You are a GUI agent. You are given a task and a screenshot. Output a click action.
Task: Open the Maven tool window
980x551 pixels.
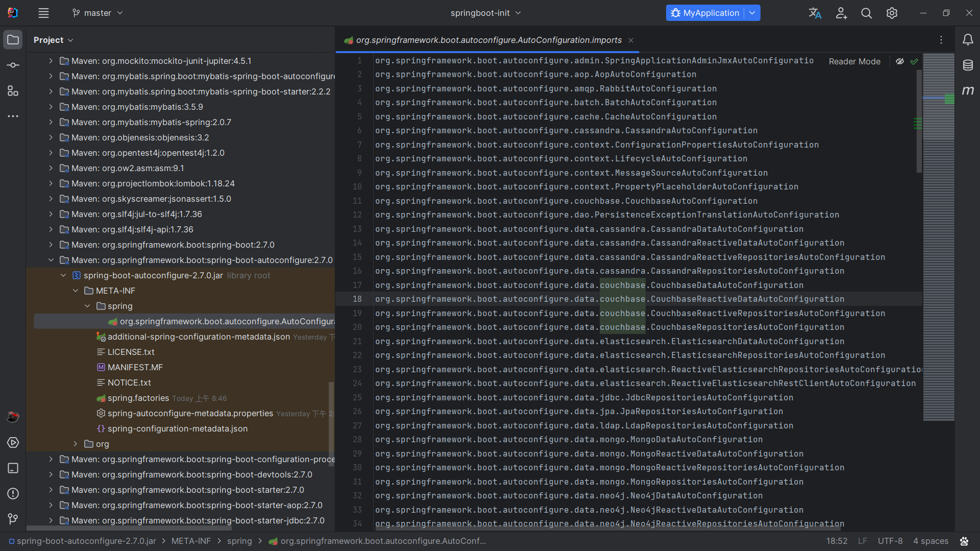coord(968,90)
